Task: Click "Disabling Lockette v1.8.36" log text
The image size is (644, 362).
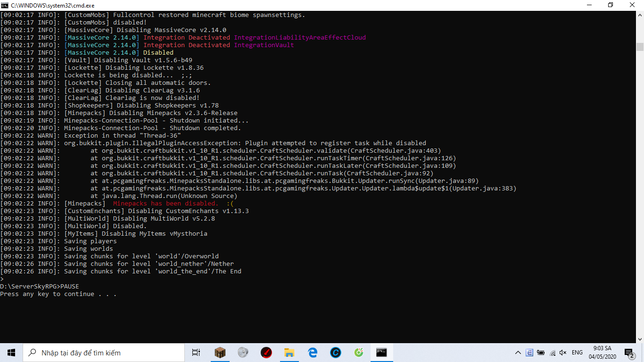Action: pyautogui.click(x=155, y=68)
